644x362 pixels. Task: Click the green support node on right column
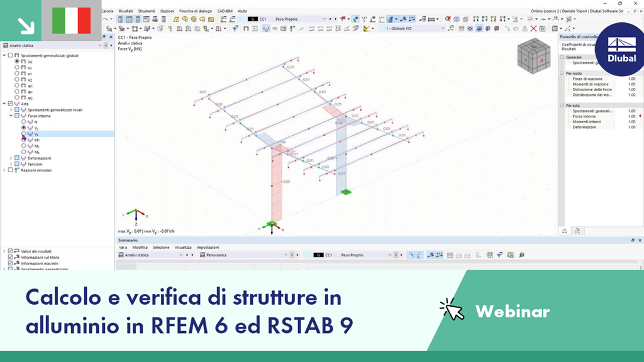point(346,192)
